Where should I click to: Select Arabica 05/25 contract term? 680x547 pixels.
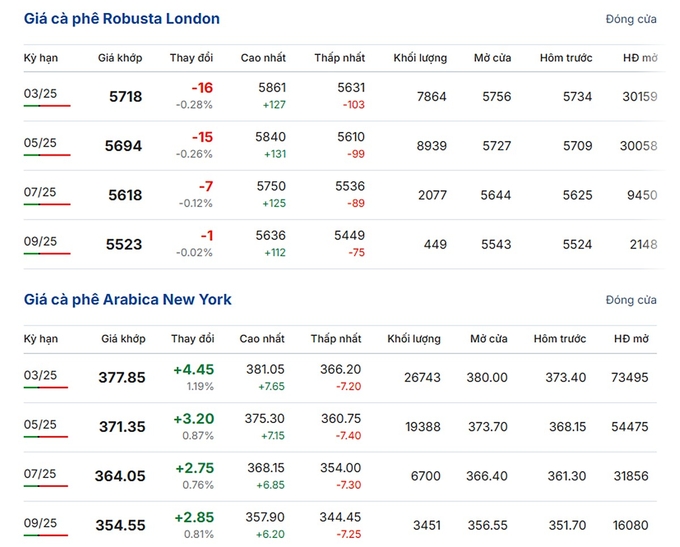pos(40,424)
